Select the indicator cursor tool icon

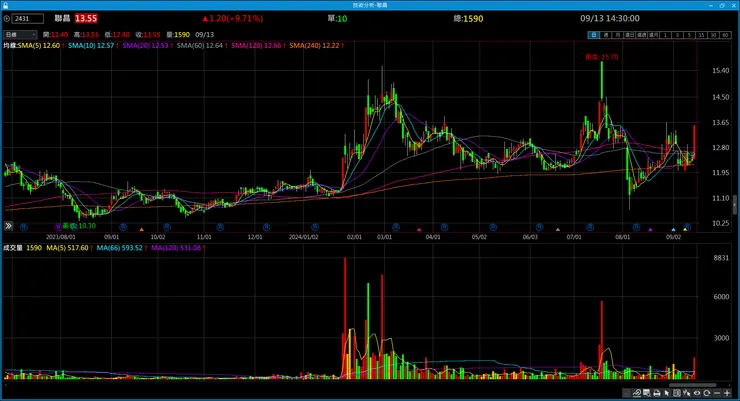coord(687,393)
